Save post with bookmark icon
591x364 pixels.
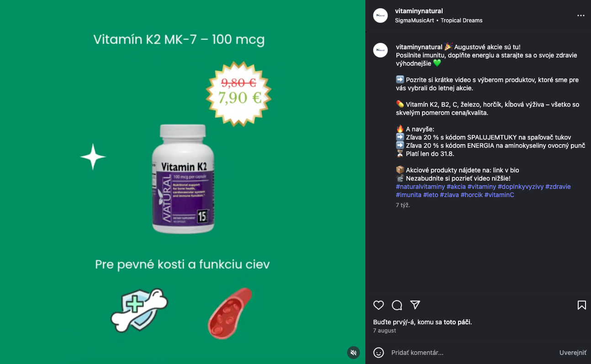pos(582,305)
